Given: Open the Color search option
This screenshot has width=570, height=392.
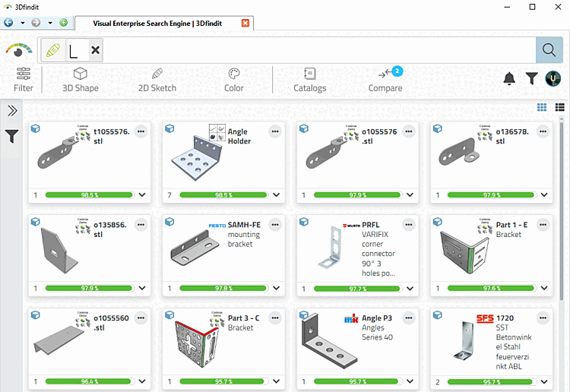Looking at the screenshot, I should [x=234, y=80].
